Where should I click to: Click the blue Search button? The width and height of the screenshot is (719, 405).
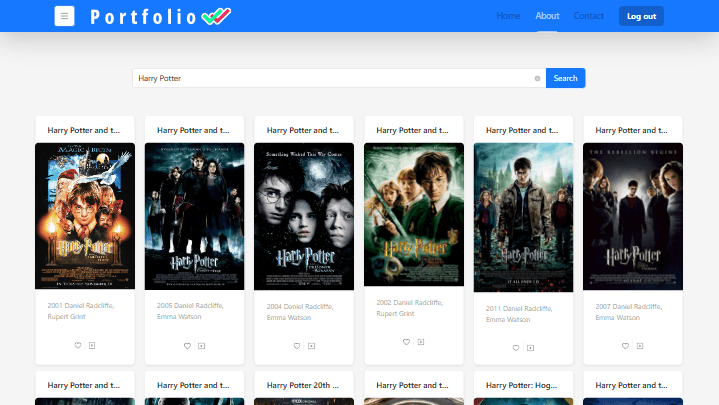(565, 78)
